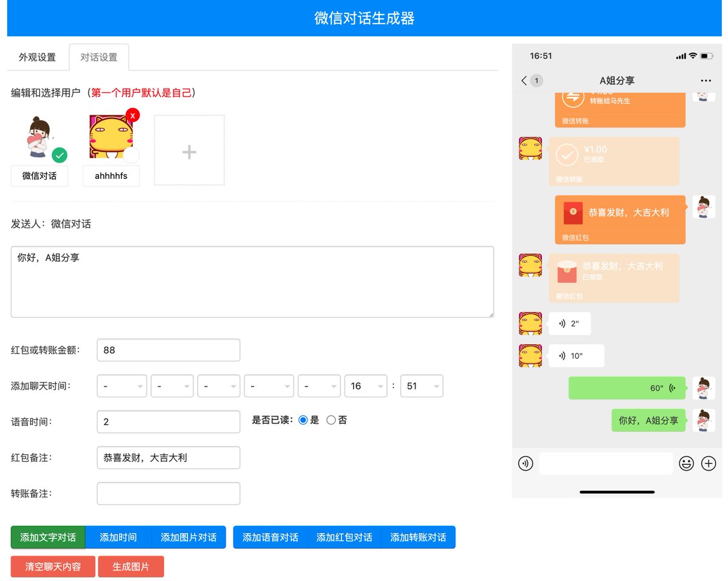Click the 微信对话生成器 page header
Image resolution: width=728 pixels, height=581 pixels.
point(365,18)
